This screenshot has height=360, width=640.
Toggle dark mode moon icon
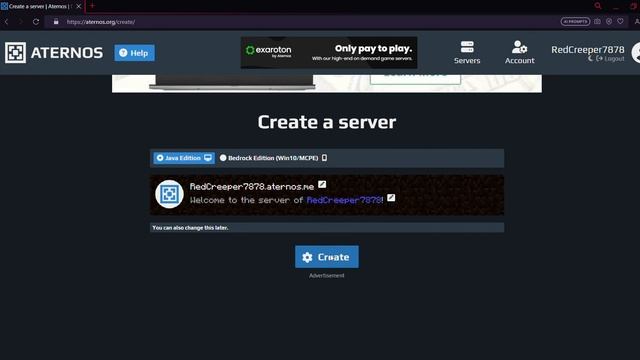pyautogui.click(x=590, y=59)
